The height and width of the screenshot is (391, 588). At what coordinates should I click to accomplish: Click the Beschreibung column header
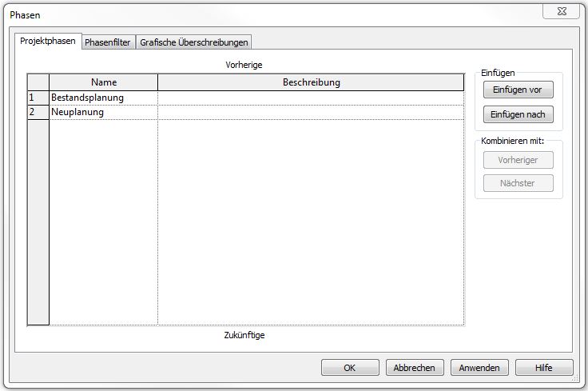(311, 82)
